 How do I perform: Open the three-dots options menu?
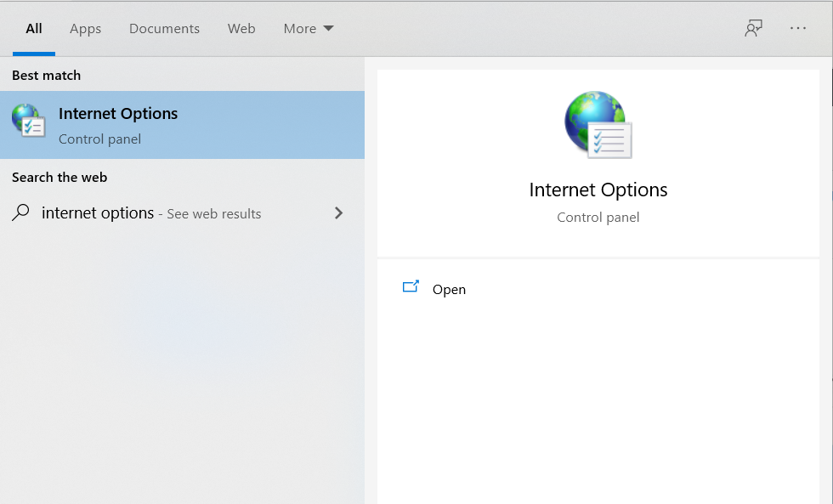(798, 28)
